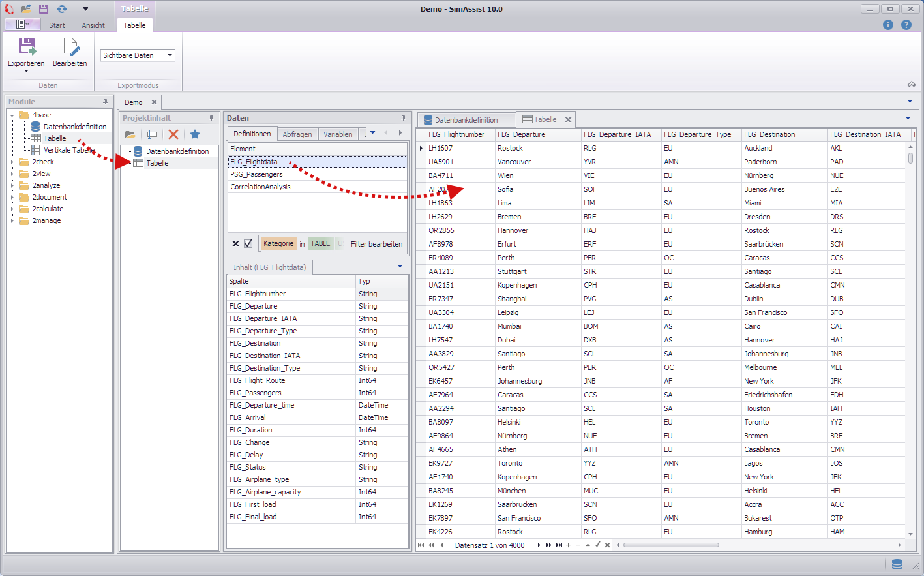Click the Open file icon next to Save
Image resolution: width=924 pixels, height=576 pixels.
(x=25, y=8)
